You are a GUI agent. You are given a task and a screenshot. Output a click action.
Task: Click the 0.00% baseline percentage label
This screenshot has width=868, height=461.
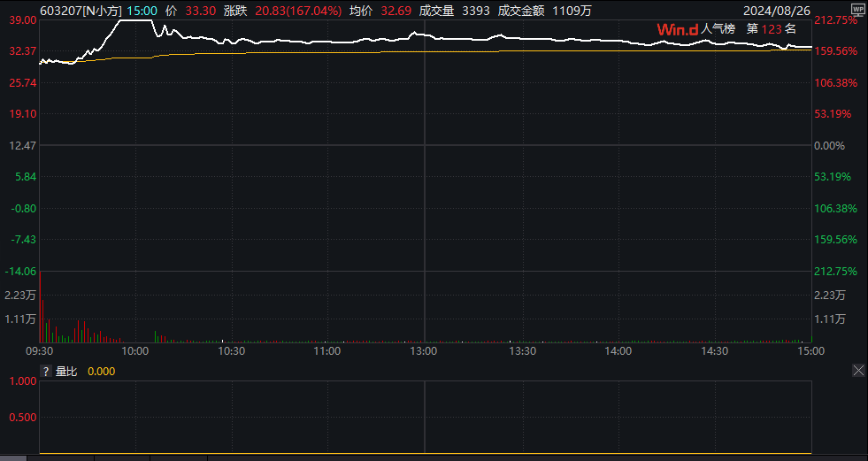pos(830,146)
